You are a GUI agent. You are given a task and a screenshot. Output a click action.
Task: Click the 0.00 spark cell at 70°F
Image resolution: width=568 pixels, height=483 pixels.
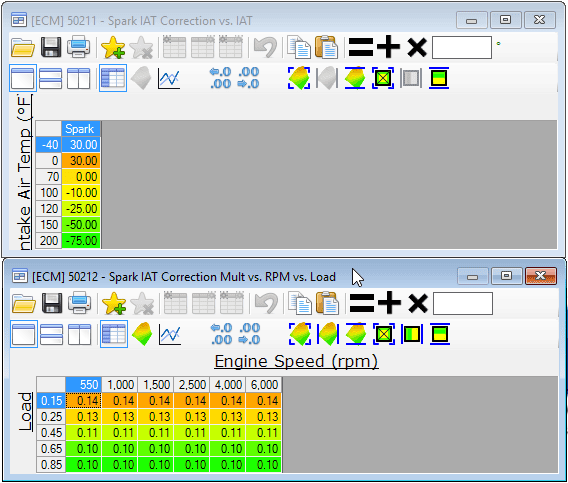coord(81,177)
